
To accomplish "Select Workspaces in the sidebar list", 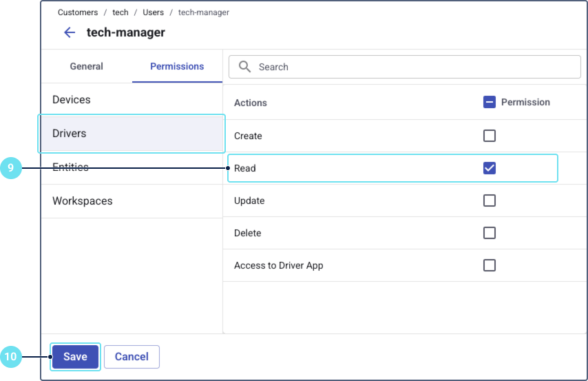I will click(x=83, y=201).
